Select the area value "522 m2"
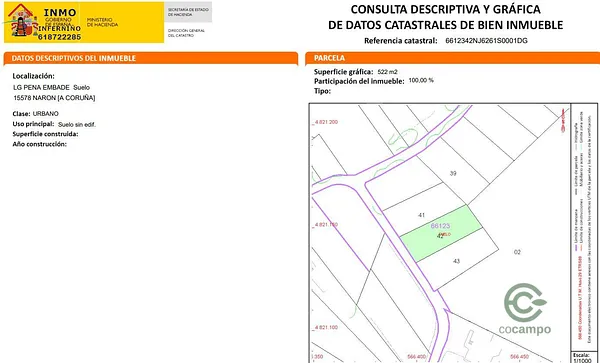Image resolution: width=600 pixels, height=363 pixels. click(x=388, y=72)
